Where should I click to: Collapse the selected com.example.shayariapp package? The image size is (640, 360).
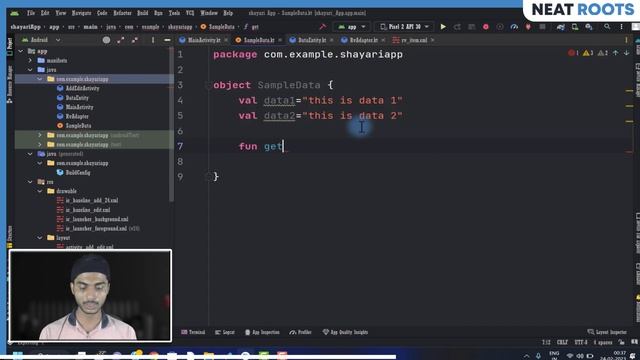[40, 79]
